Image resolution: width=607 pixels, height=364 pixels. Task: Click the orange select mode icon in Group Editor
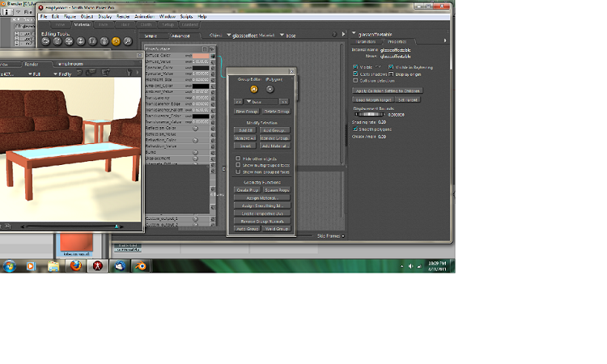pyautogui.click(x=253, y=88)
